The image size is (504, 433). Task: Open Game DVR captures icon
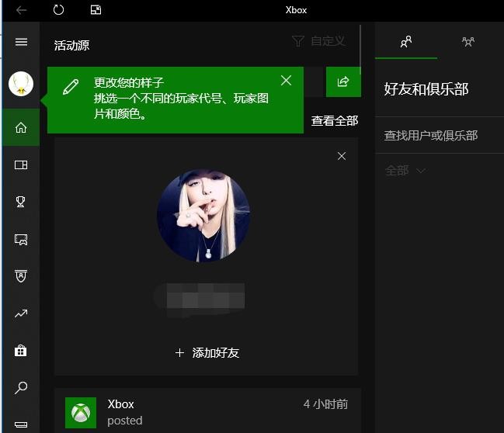tap(21, 239)
